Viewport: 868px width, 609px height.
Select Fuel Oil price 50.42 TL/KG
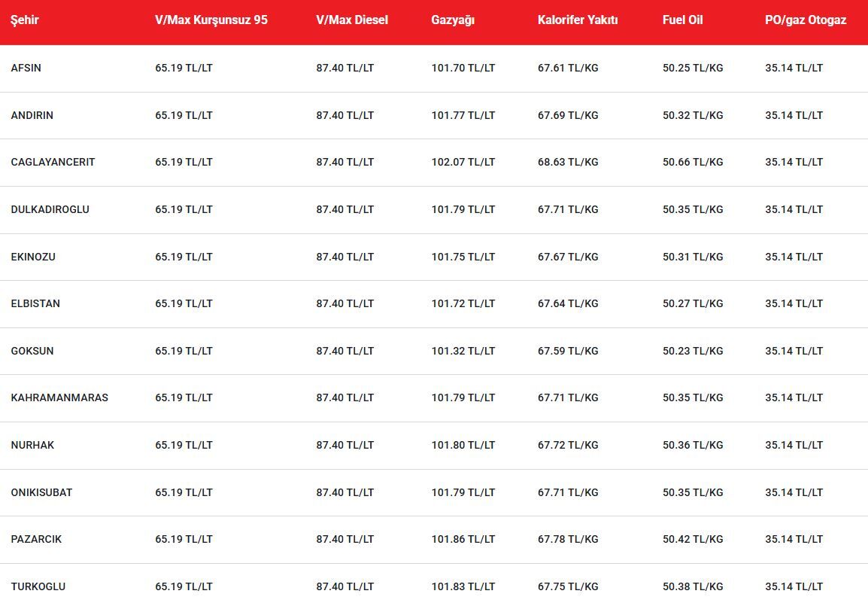pyautogui.click(x=693, y=539)
